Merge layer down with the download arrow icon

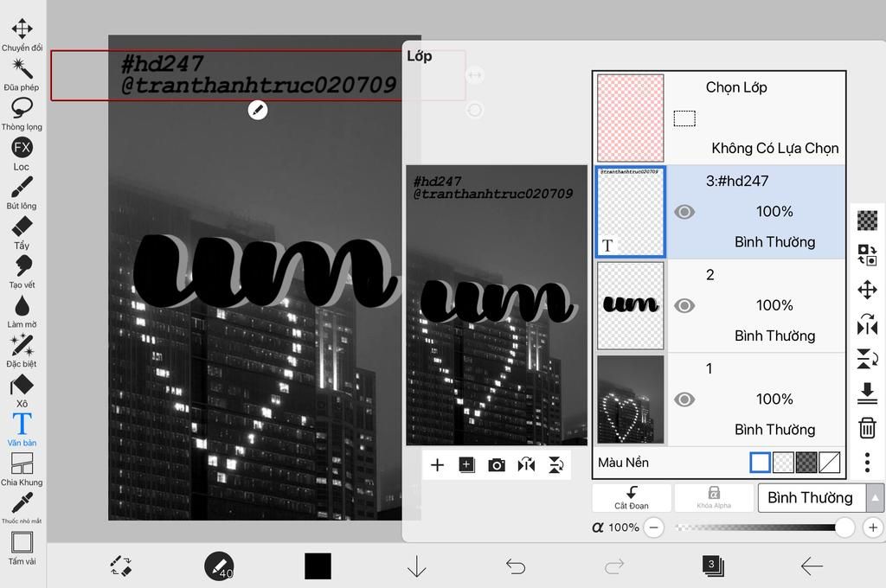pos(867,393)
